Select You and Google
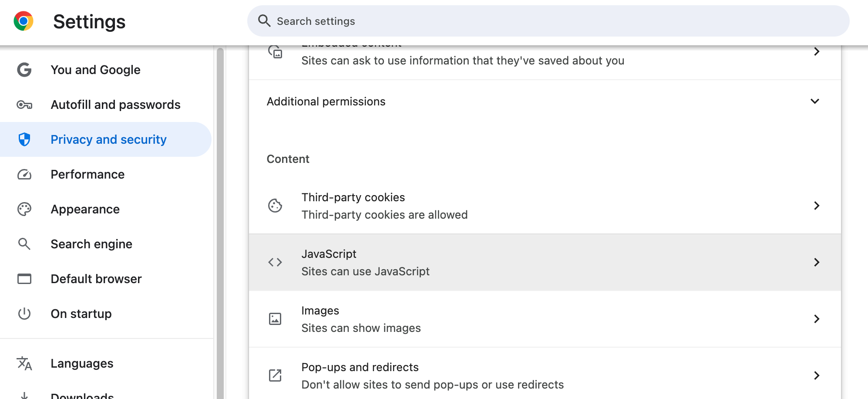Image resolution: width=868 pixels, height=399 pixels. tap(96, 70)
